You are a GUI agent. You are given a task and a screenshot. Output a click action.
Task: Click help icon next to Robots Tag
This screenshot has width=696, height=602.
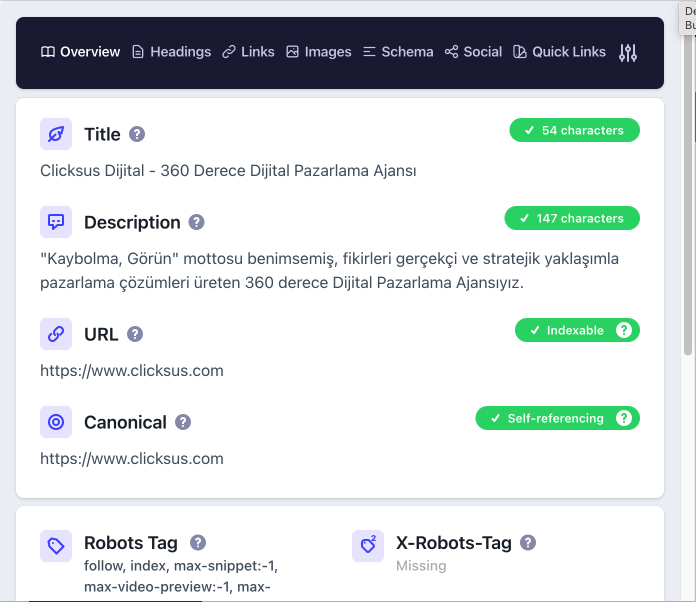[x=198, y=543]
